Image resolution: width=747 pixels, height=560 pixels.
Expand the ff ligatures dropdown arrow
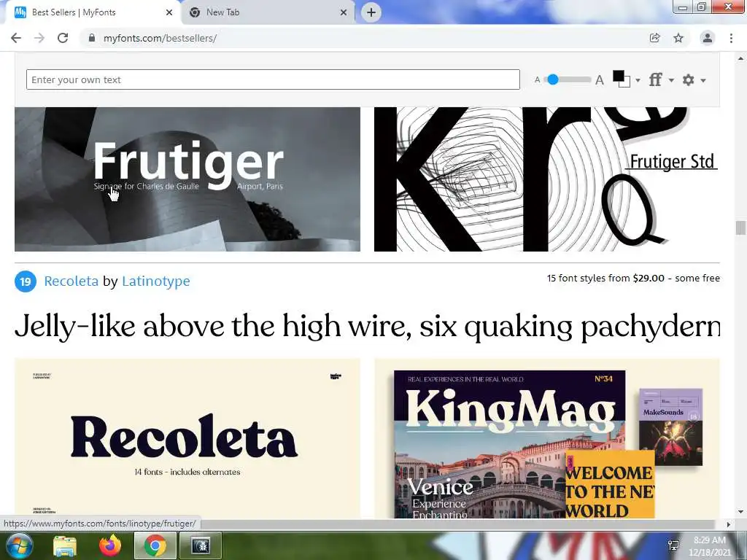point(671,80)
